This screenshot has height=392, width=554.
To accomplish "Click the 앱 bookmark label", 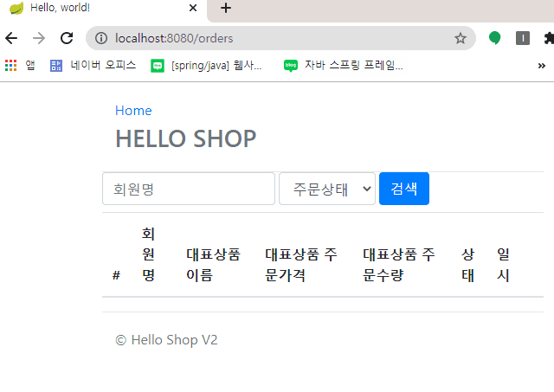I will click(30, 66).
